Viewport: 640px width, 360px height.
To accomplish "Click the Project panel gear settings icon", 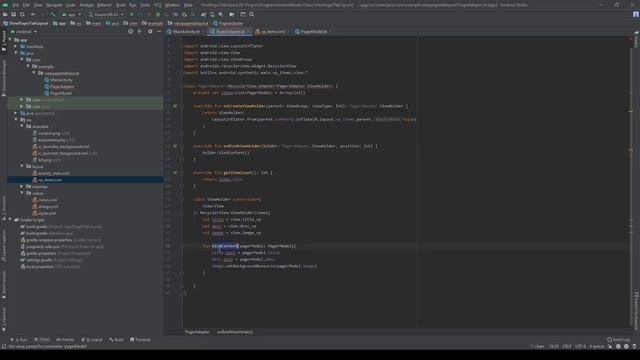I will tap(150, 31).
